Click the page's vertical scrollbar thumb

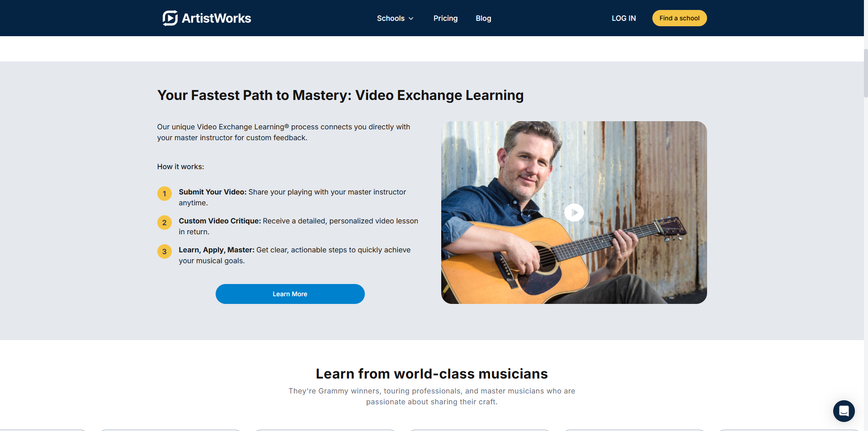click(x=865, y=72)
